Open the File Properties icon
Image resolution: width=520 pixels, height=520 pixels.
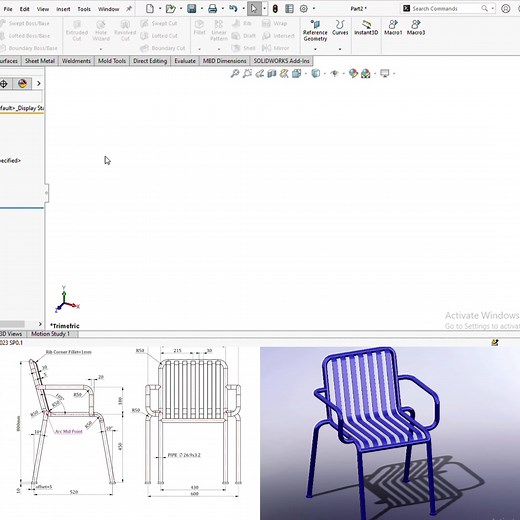point(289,9)
